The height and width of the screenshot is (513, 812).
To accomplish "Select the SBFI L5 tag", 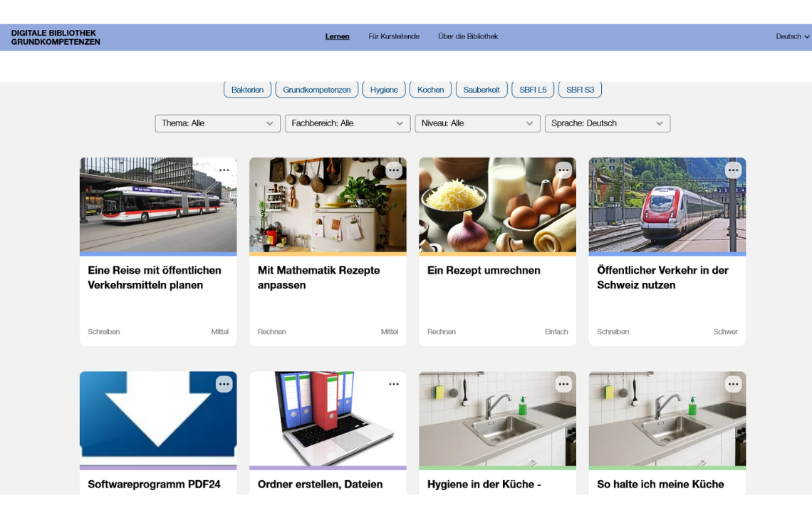I will click(533, 90).
